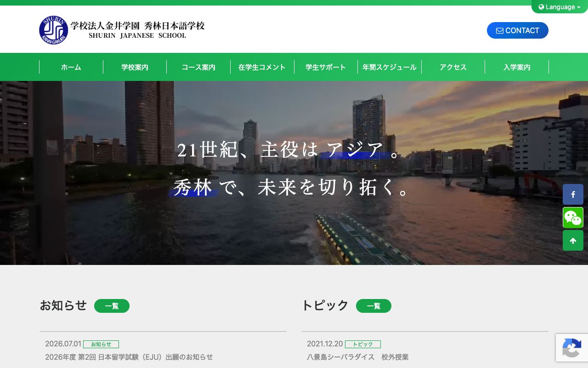Open the Facebook page icon

(x=573, y=195)
